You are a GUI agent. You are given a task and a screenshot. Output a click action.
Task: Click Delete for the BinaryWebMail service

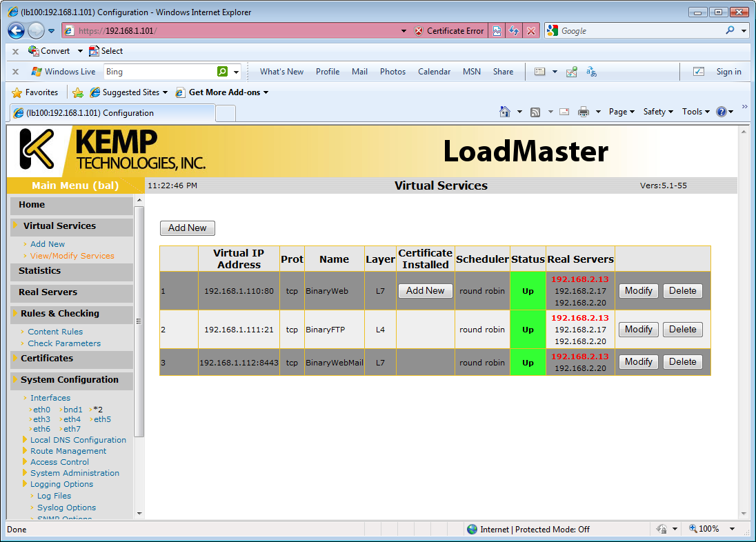682,361
